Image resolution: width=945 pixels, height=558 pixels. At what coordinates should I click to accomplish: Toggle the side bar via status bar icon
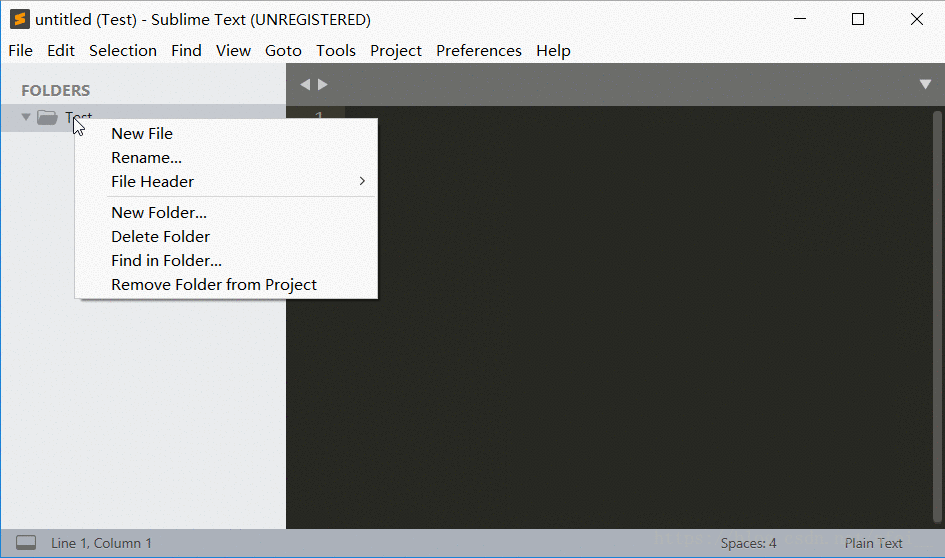tap(26, 543)
